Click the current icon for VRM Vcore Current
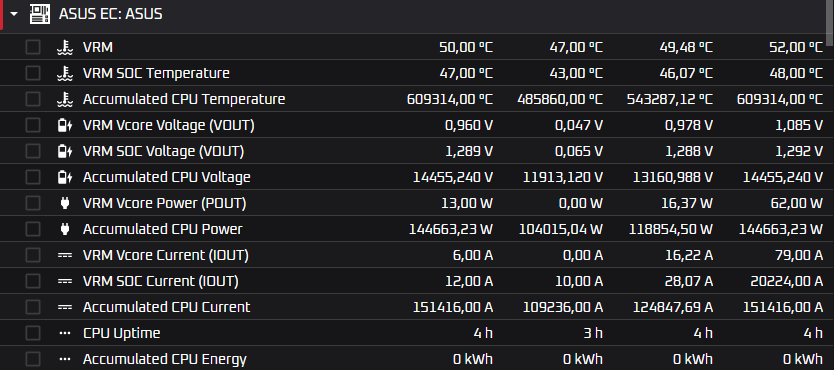 pos(64,255)
